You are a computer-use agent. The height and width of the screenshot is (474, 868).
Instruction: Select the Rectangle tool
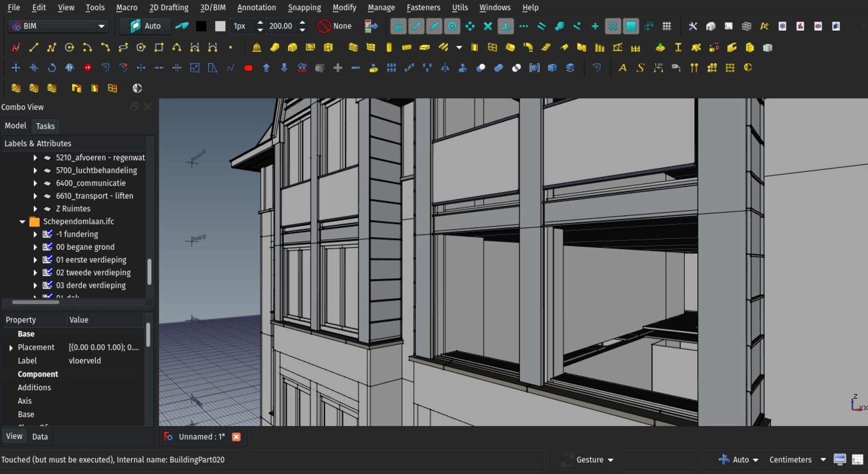pyautogui.click(x=159, y=47)
